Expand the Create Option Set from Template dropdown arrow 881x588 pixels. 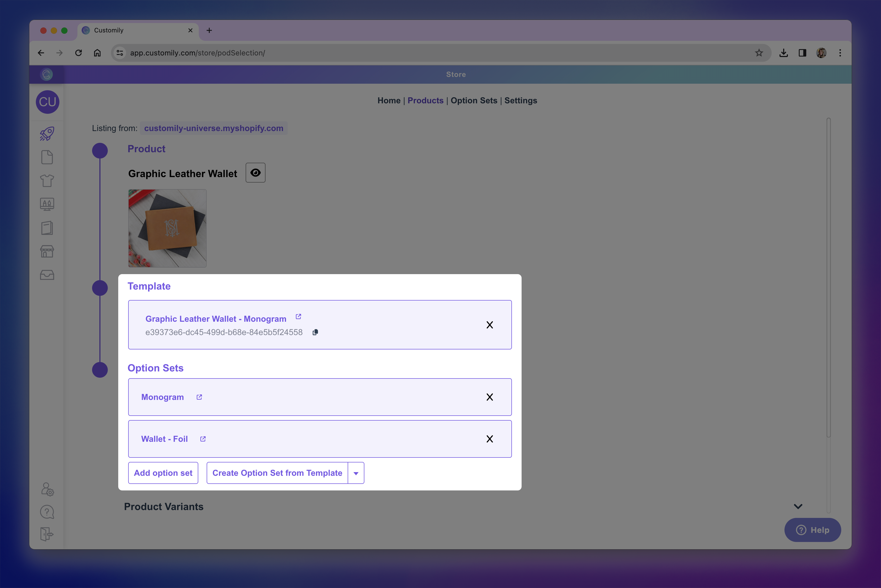[x=355, y=473]
